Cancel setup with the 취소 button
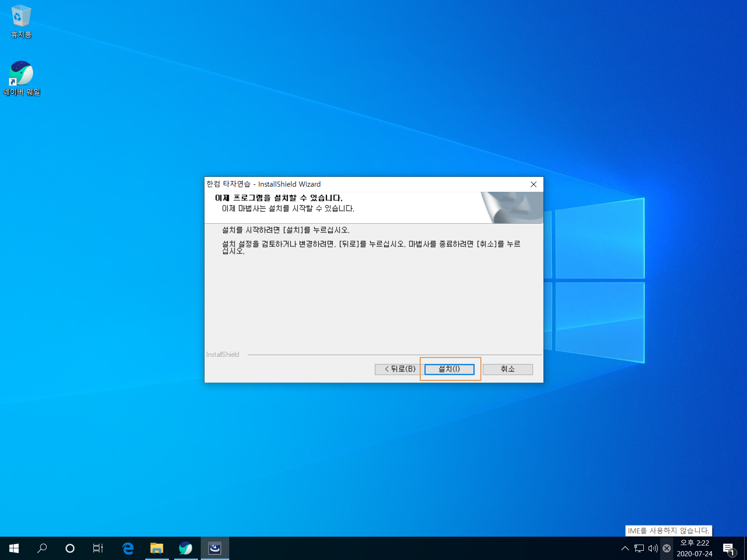 (507, 369)
